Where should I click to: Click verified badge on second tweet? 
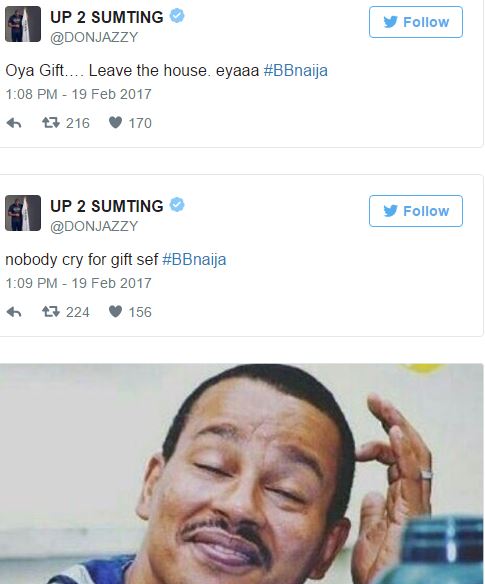[x=177, y=205]
